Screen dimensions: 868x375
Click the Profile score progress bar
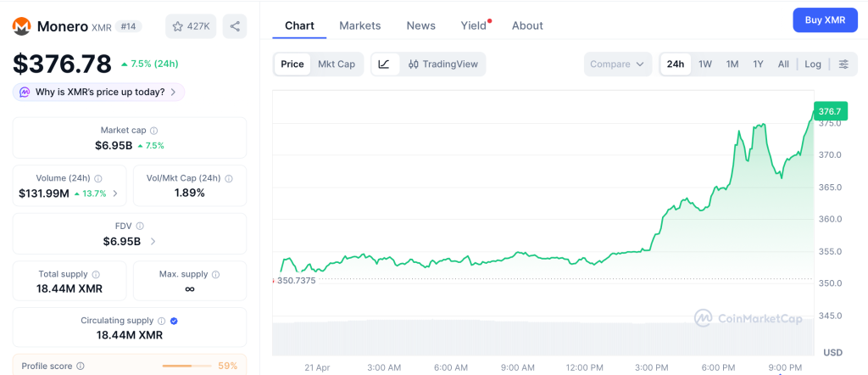click(186, 366)
